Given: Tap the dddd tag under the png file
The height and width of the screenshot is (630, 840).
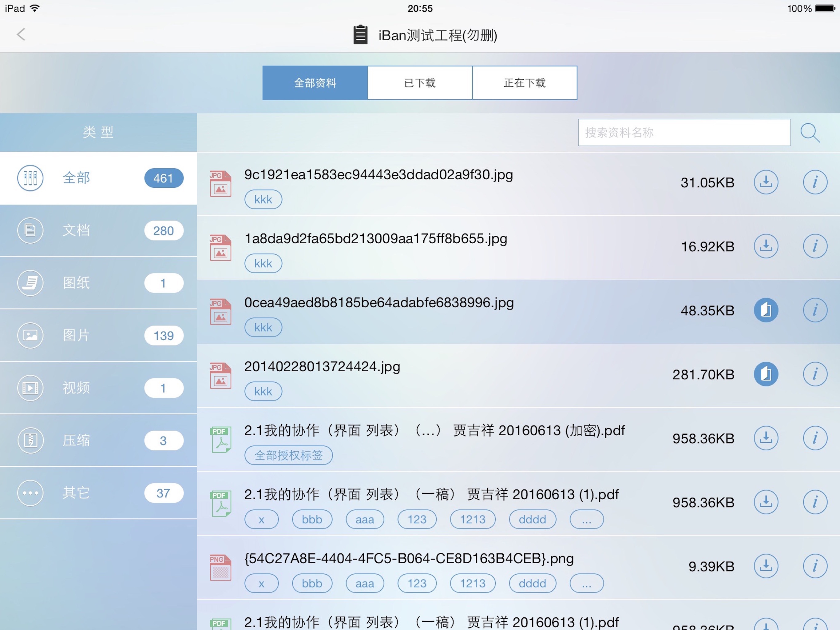Looking at the screenshot, I should coord(533,583).
